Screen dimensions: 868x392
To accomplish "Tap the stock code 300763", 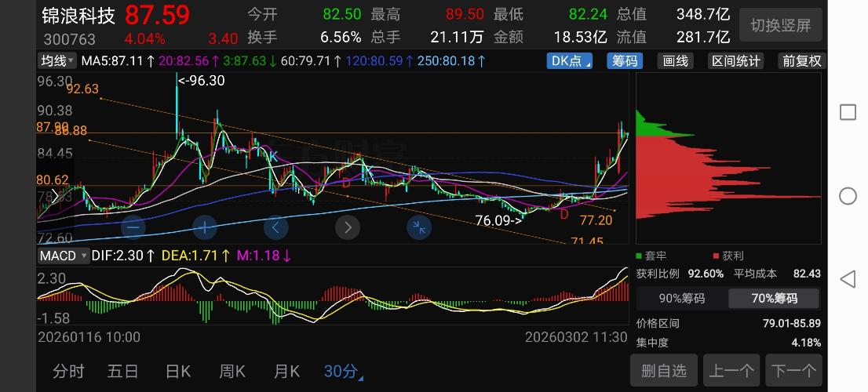I will click(69, 39).
